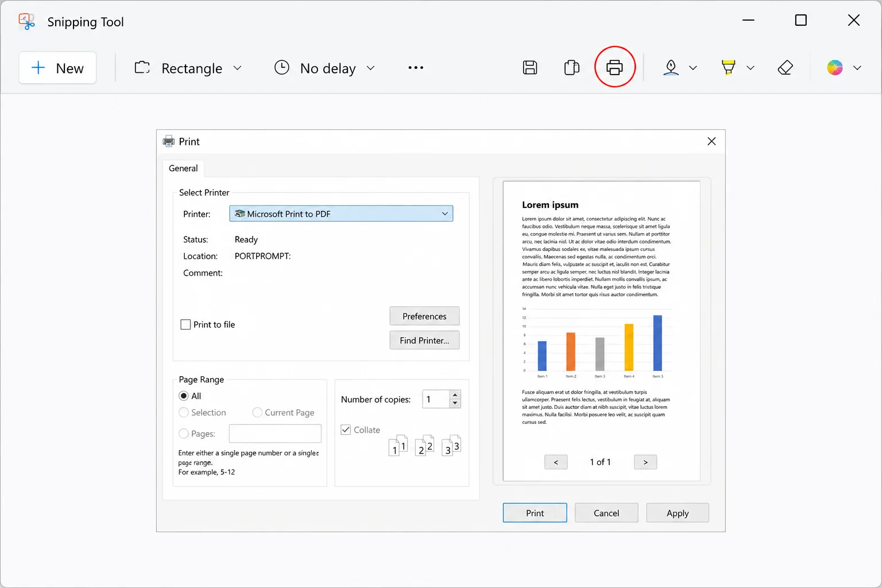Select the Ballpoint pen tool

pyautogui.click(x=671, y=68)
